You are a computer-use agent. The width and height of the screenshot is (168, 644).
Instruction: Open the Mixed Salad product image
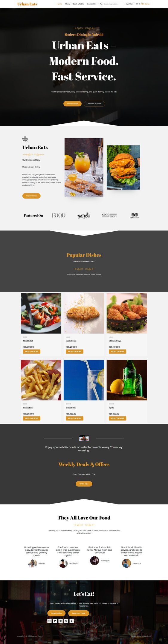(x=41, y=313)
